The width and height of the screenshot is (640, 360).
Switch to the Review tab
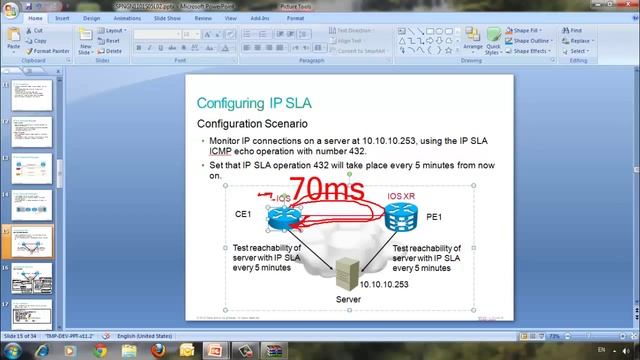point(203,18)
